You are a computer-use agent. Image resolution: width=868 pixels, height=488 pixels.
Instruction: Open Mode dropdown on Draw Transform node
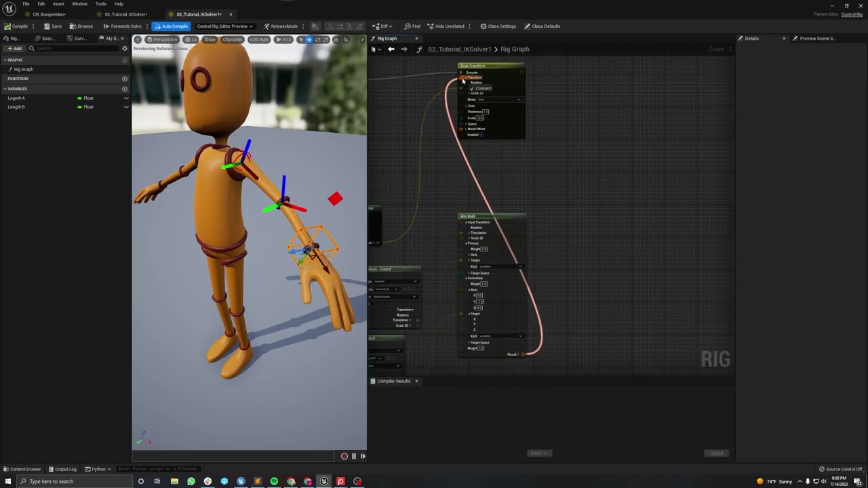[x=500, y=100]
